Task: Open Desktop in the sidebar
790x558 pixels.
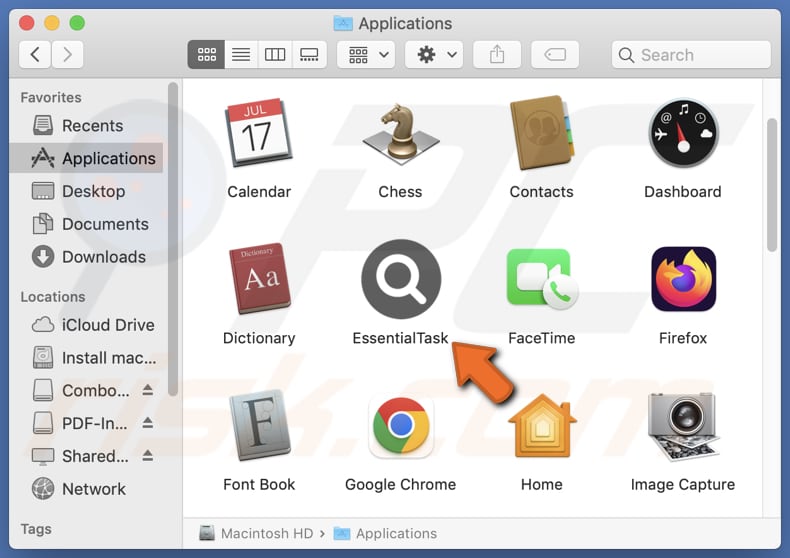Action: tap(86, 191)
